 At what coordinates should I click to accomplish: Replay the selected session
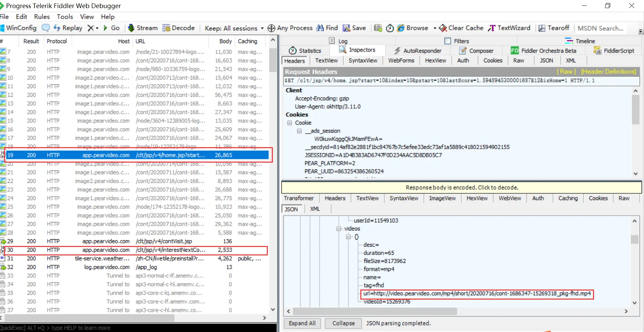point(68,28)
